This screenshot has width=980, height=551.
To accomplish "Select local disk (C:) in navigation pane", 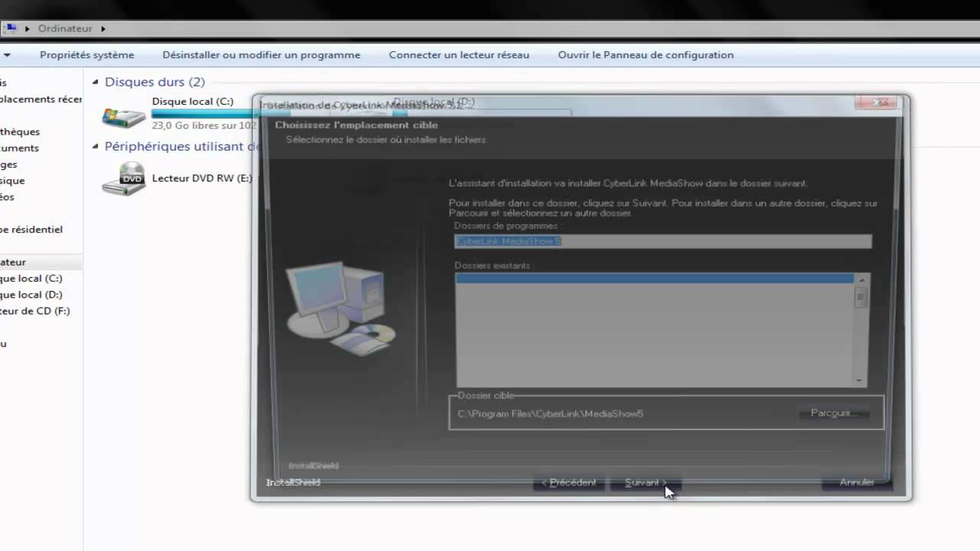I will point(31,279).
